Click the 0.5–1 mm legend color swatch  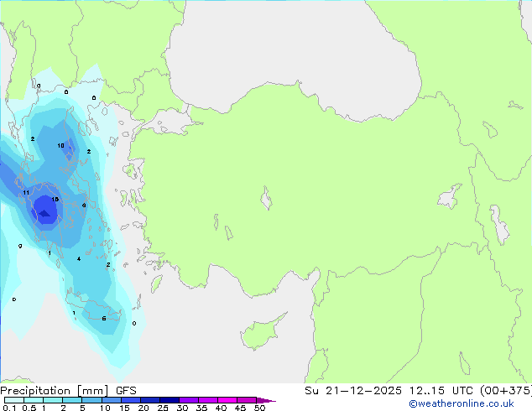34,400
